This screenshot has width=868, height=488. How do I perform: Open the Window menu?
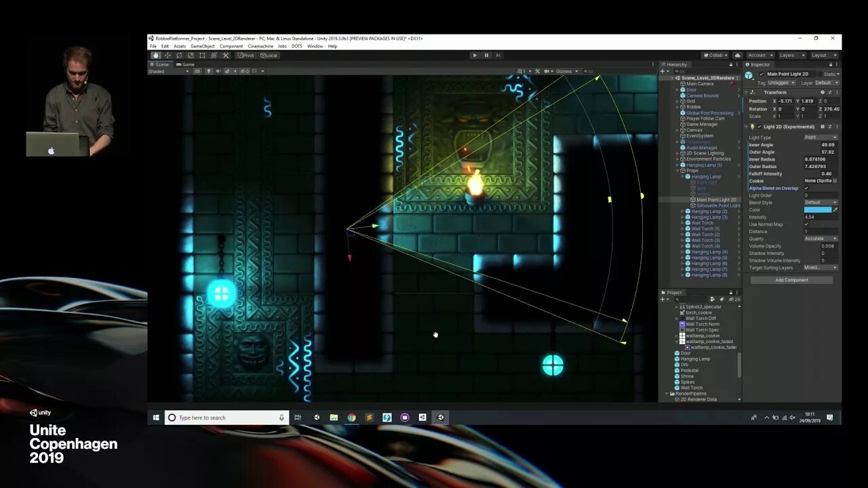[315, 46]
